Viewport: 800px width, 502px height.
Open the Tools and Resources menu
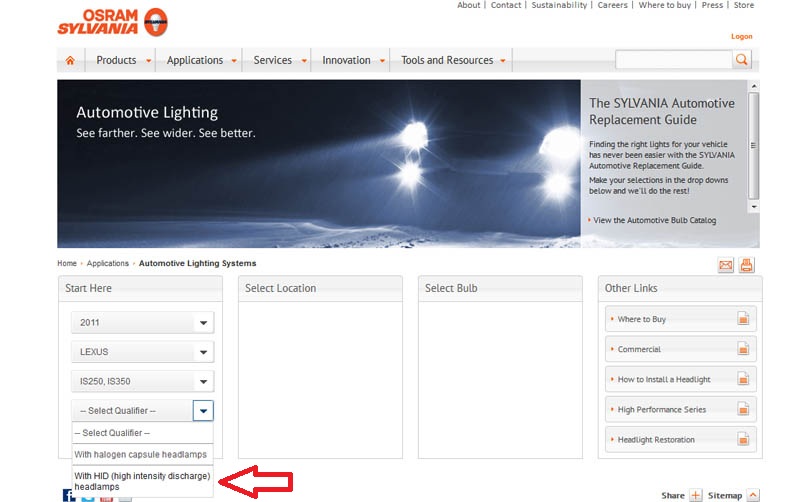click(451, 60)
